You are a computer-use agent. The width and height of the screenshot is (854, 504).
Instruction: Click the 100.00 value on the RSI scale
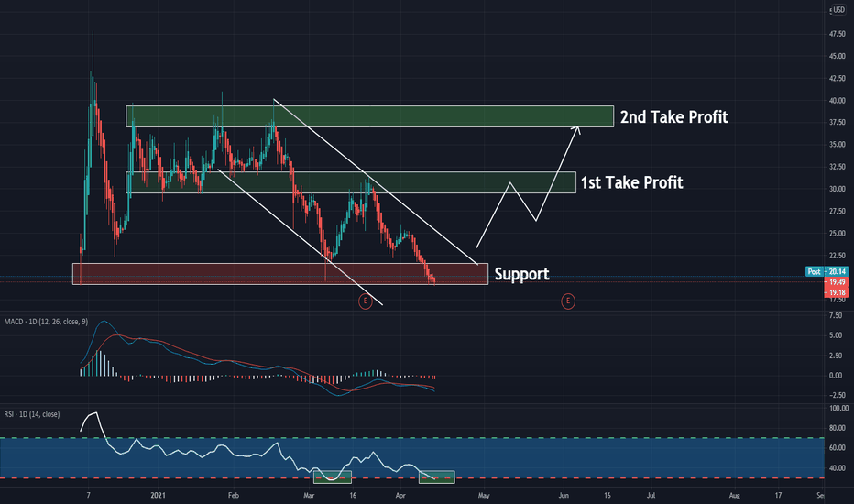838,408
